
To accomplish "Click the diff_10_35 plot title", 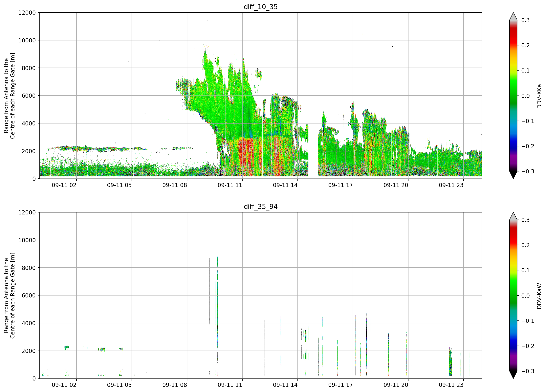I will 260,7.
